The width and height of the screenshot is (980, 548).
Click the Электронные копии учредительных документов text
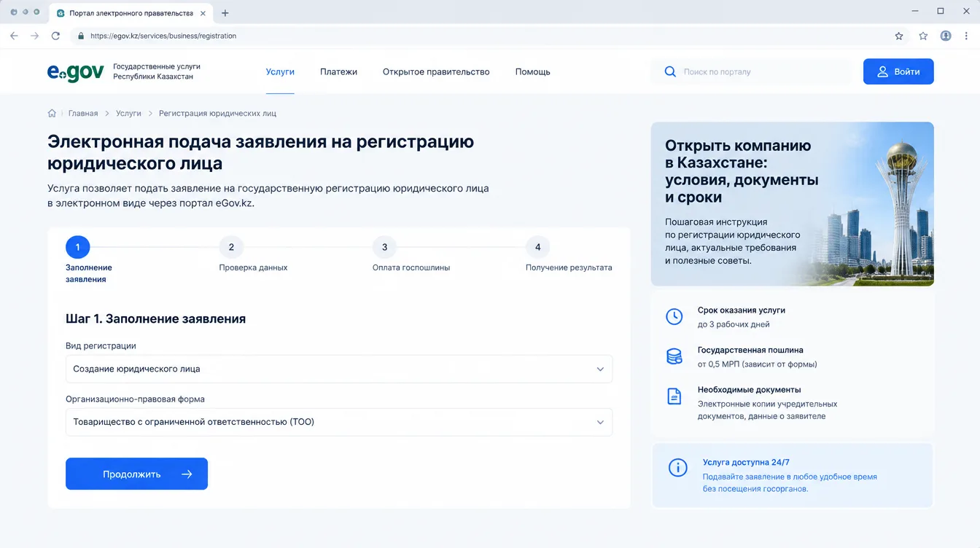[x=767, y=410]
